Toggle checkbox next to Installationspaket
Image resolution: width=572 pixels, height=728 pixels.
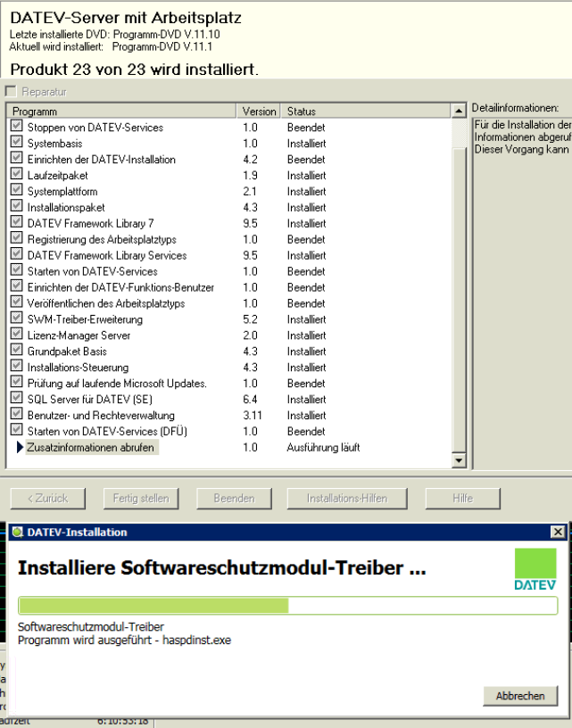click(x=16, y=206)
